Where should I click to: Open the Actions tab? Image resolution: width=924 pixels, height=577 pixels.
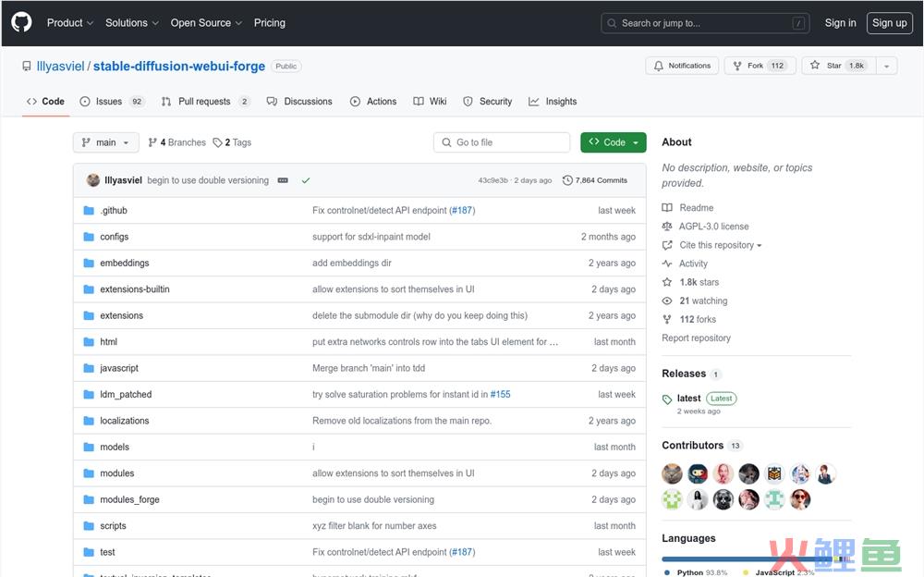(373, 102)
